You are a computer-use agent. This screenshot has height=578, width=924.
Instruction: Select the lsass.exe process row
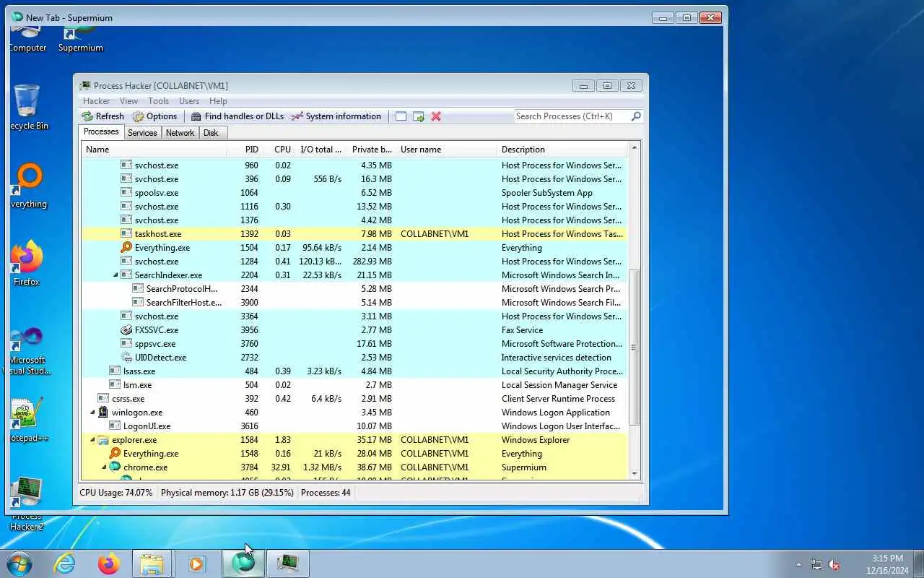(x=354, y=371)
